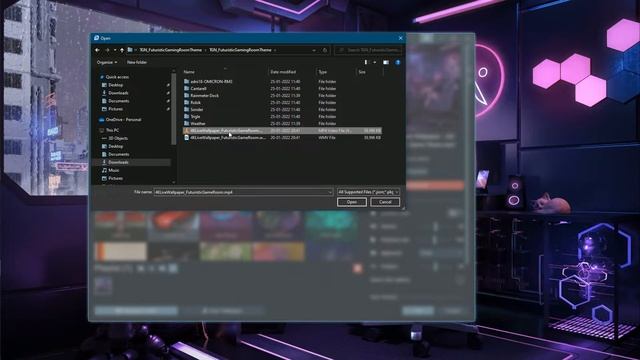Go up one folder level
Image resolution: width=640 pixels, height=360 pixels.
click(x=122, y=50)
